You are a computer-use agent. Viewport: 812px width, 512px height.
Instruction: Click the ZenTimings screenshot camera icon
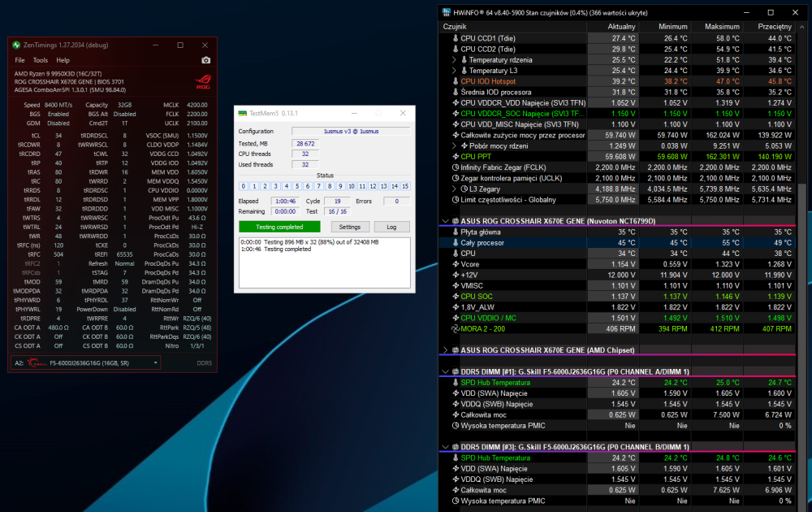pyautogui.click(x=206, y=60)
